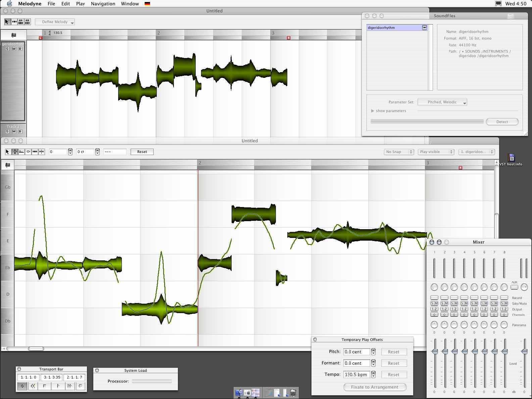Click the red end marker in editor ruler
The width and height of the screenshot is (532, 399).
[x=461, y=168]
